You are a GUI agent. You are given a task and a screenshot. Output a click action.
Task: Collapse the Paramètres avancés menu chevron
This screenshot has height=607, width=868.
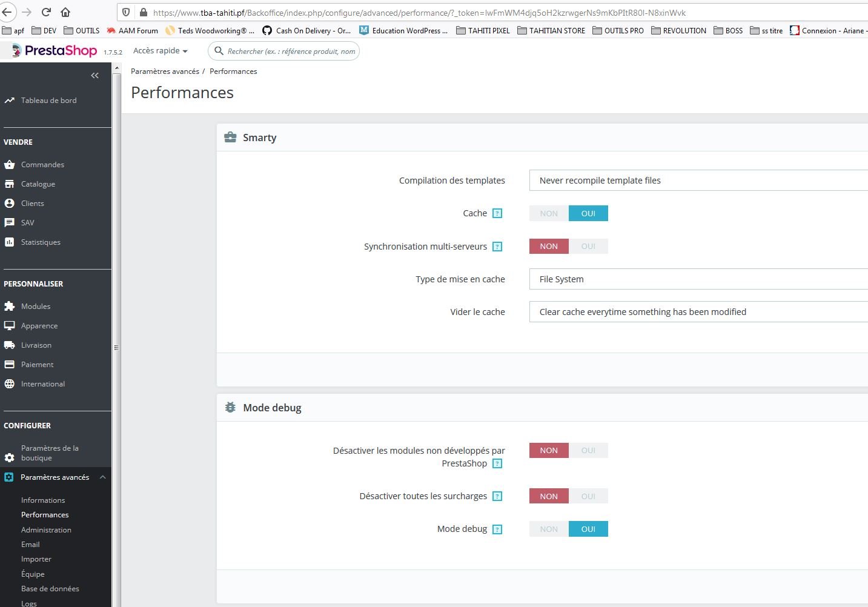(102, 477)
